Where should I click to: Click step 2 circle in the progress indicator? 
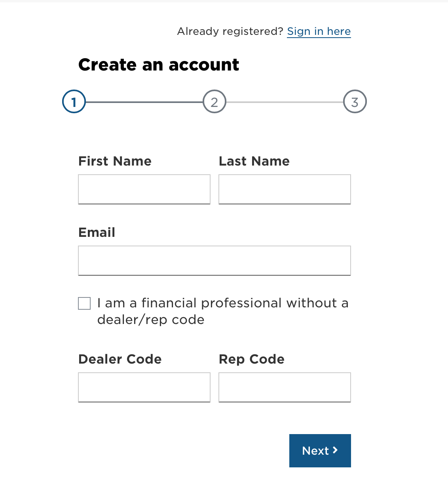[214, 101]
